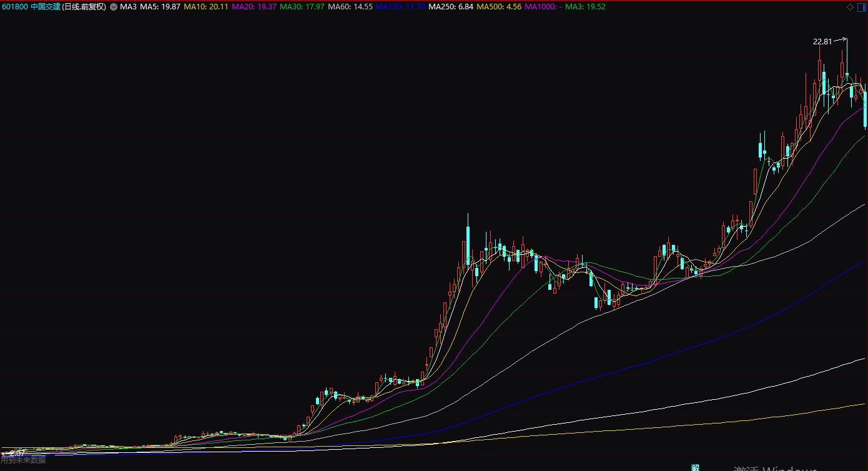Screen dimensions: 868x471
Task: Click the white MA3 label after the dropdown arrow
Action: pyautogui.click(x=128, y=7)
